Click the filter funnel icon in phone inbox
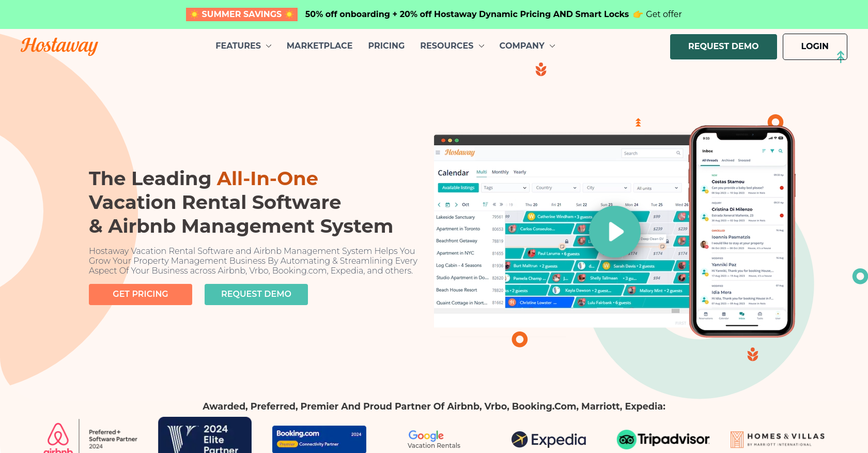 [x=772, y=151]
